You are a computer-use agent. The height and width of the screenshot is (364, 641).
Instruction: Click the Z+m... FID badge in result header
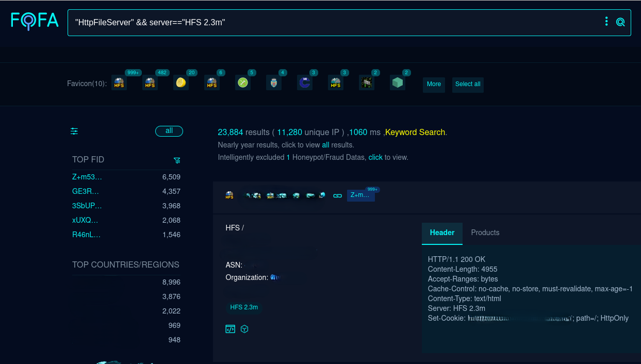click(360, 195)
